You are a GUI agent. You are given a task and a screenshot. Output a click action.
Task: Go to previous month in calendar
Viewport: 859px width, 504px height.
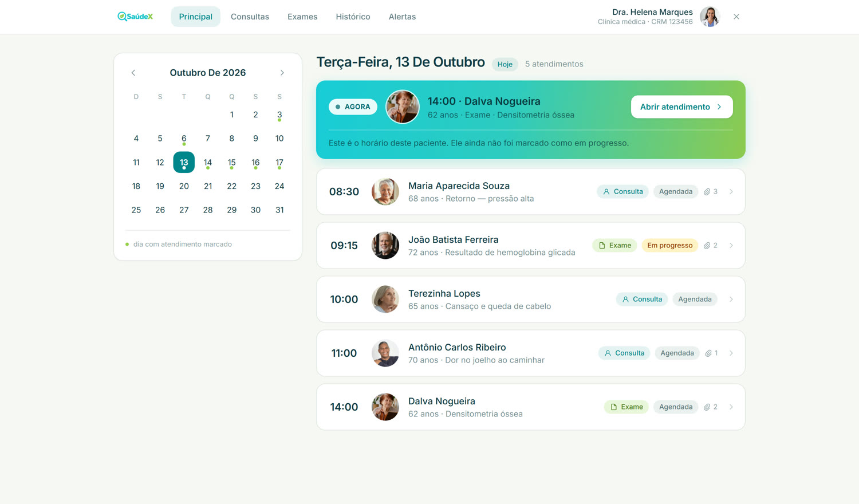133,73
